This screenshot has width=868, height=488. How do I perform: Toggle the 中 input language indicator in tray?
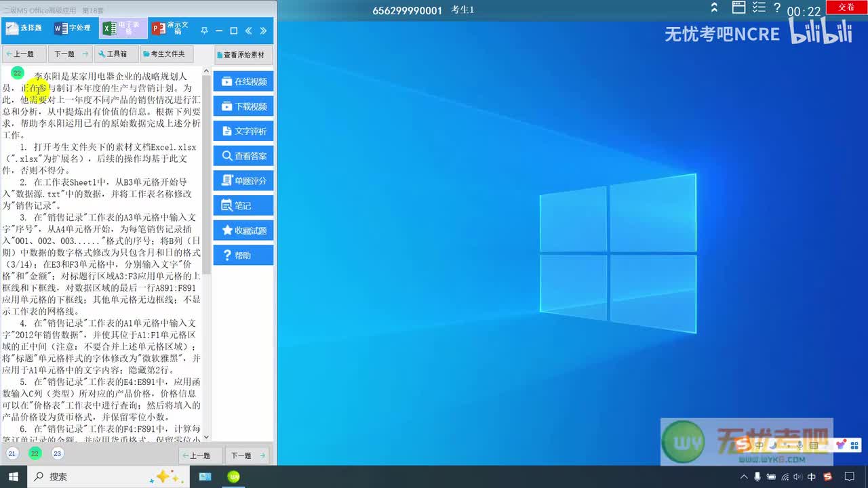(812, 477)
